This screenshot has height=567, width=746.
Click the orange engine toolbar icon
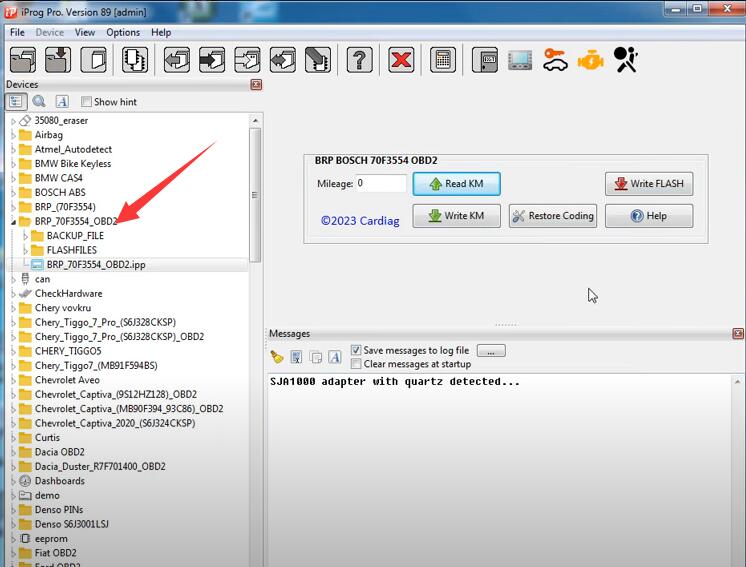590,61
